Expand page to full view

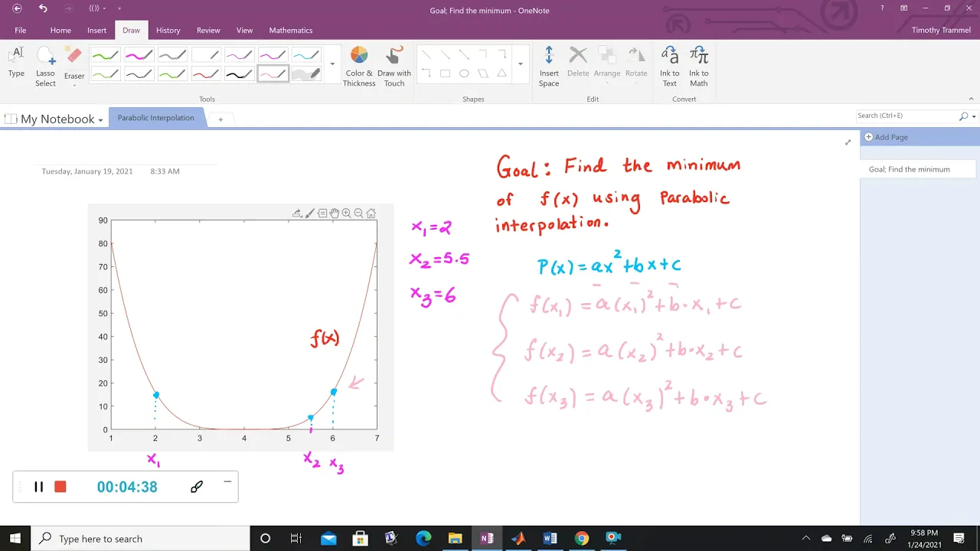(x=848, y=142)
